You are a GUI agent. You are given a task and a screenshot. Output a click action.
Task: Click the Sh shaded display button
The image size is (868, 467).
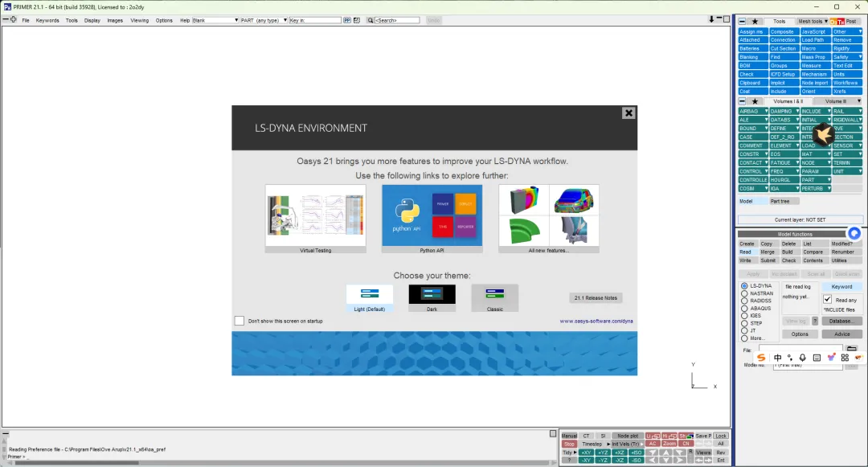pos(686,436)
